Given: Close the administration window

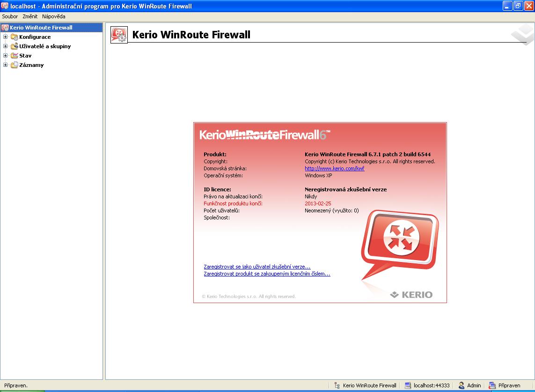Looking at the screenshot, I should point(528,6).
